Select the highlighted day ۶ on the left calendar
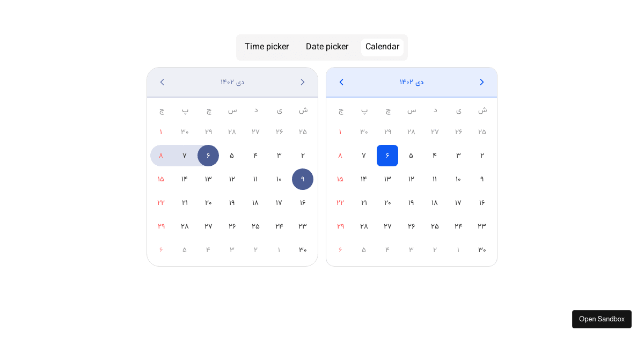Screen dimensions: 644x338 pos(208,156)
